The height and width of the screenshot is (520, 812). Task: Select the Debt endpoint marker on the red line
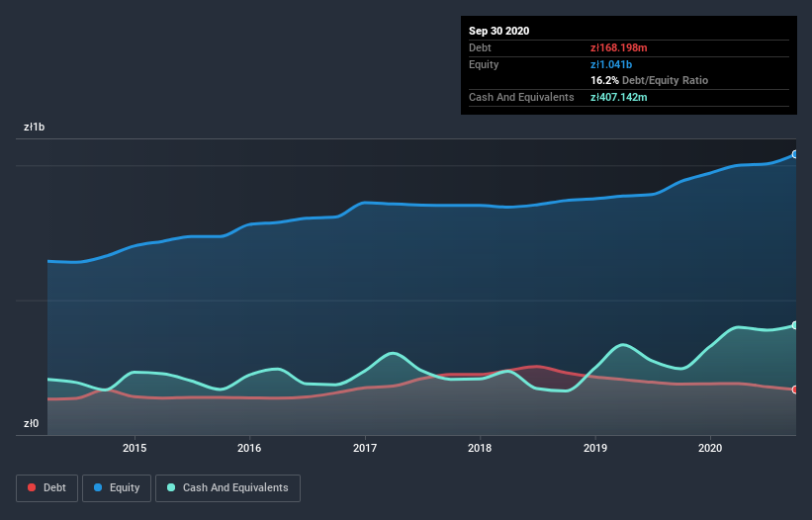click(x=795, y=390)
